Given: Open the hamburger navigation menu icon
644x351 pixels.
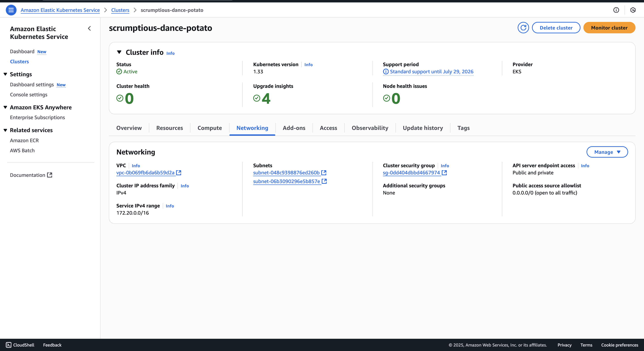Looking at the screenshot, I should click(x=11, y=10).
